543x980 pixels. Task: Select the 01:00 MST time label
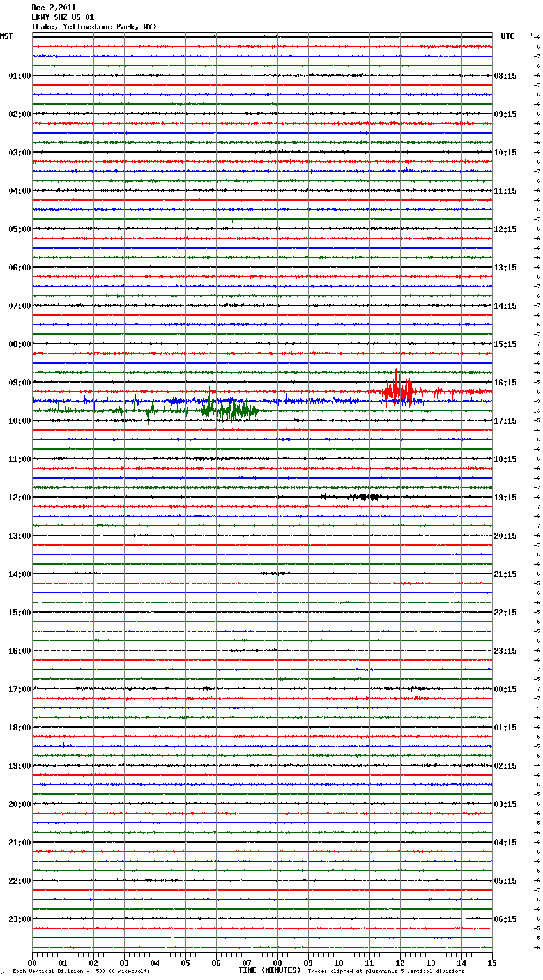coord(19,76)
